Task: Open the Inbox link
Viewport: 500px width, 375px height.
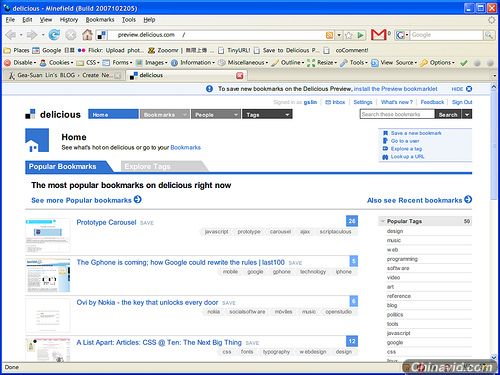Action: 335,102
